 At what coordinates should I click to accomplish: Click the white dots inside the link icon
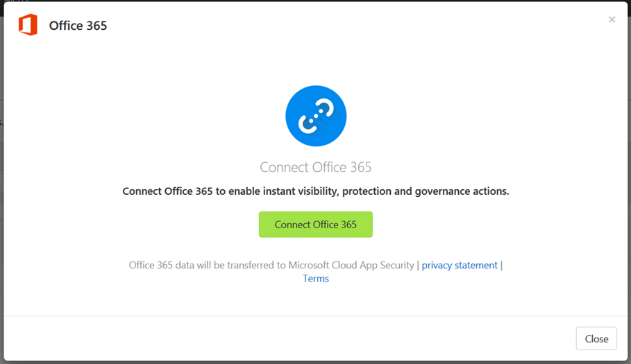pos(316,116)
